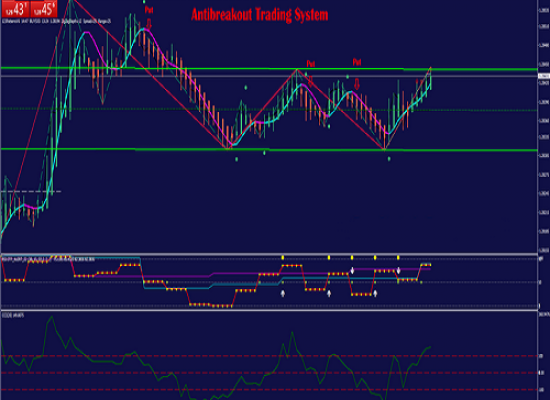Select the red down arrow below the topmost Put label
Image resolution: width=550 pixels, height=400 pixels.
click(x=149, y=24)
